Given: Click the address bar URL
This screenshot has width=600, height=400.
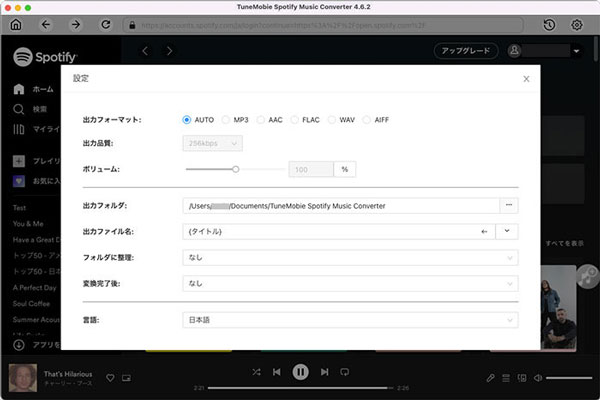Looking at the screenshot, I should [283, 25].
